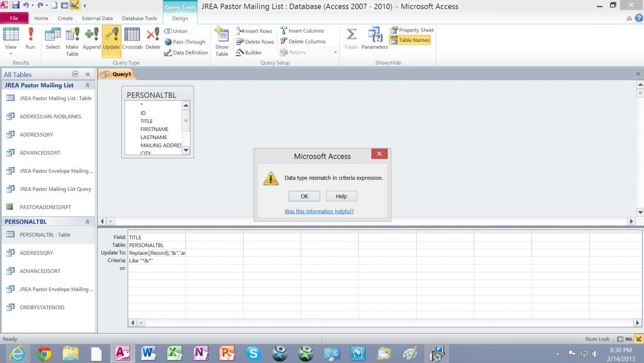
Task: Open Google Chrome from the taskbar
Action: [45, 353]
